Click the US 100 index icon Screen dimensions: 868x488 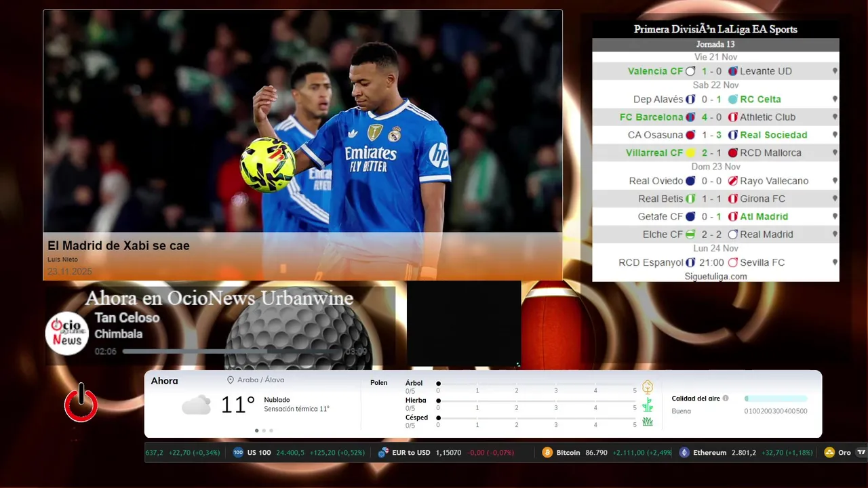238,453
